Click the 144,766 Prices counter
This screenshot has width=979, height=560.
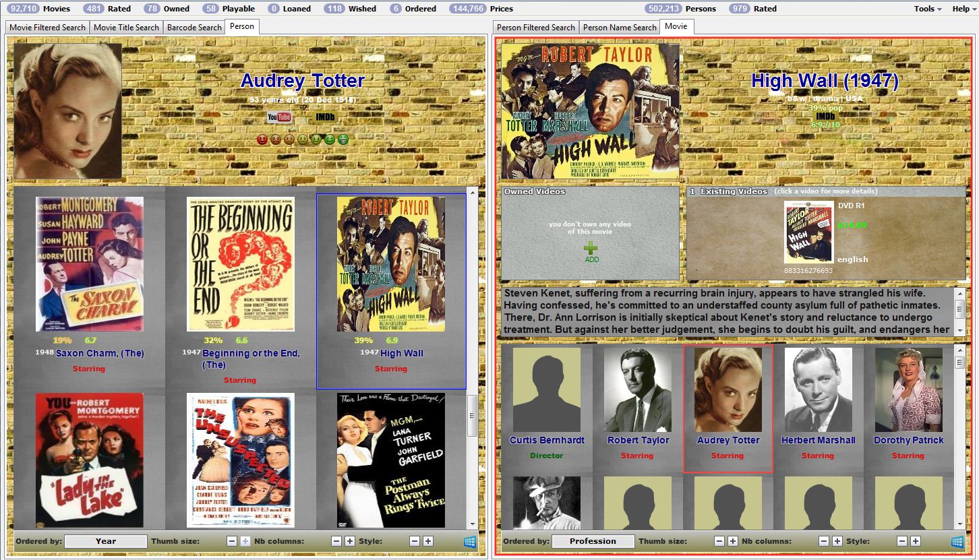click(x=480, y=9)
